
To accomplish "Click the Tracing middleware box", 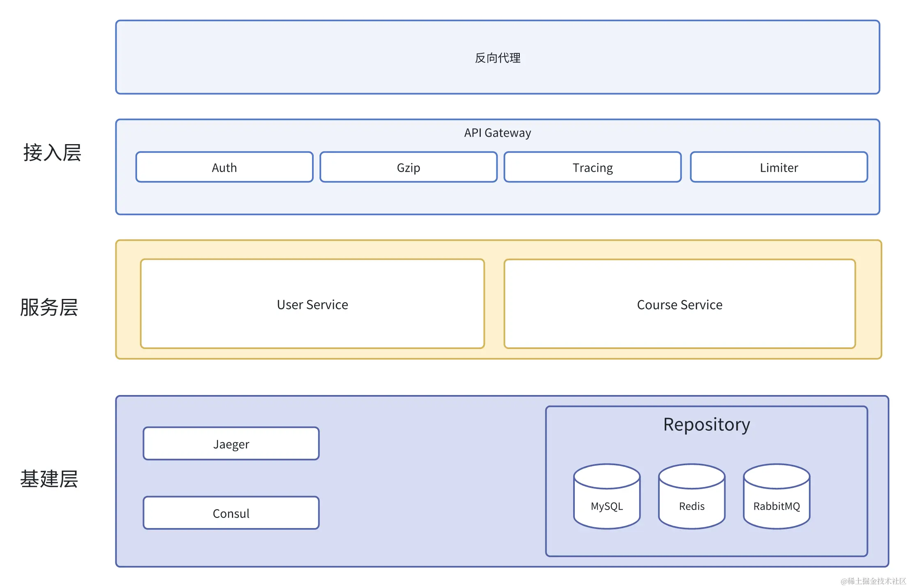I will [592, 167].
